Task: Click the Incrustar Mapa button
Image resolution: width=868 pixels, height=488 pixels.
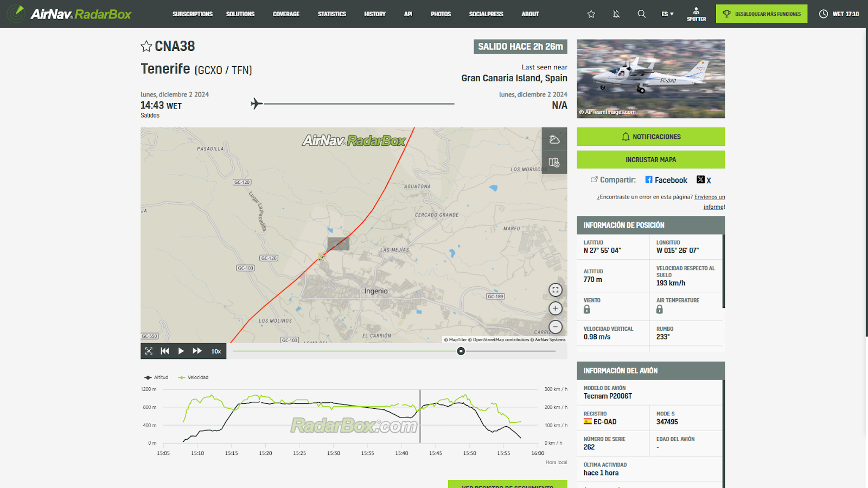Action: 650,160
